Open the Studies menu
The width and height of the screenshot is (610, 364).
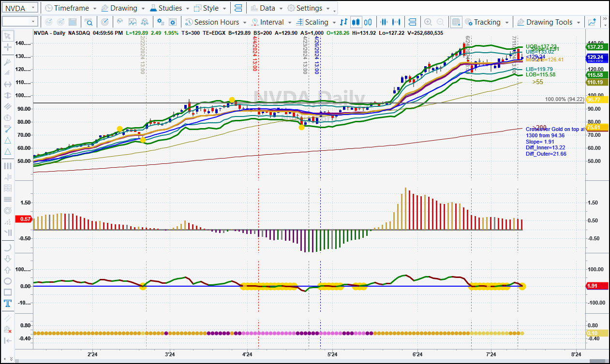(169, 8)
